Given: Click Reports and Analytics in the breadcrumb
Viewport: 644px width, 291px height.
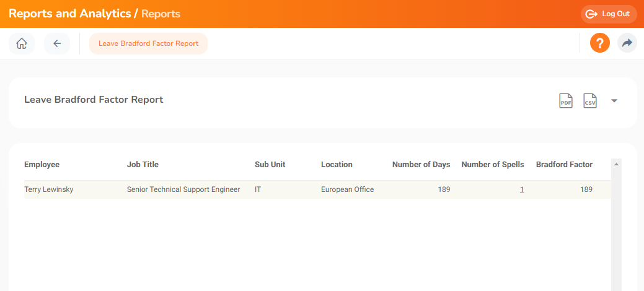Looking at the screenshot, I should [x=69, y=14].
